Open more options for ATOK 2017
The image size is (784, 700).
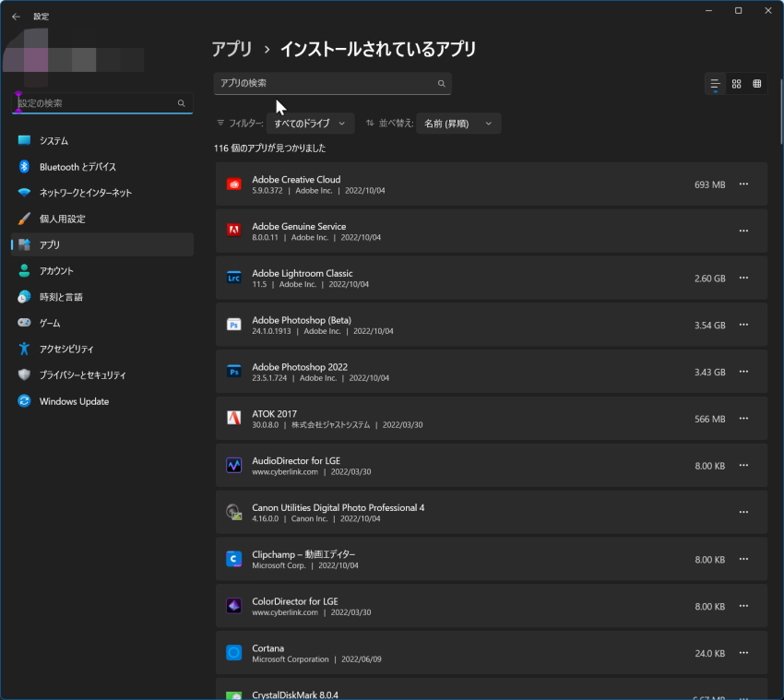click(744, 419)
